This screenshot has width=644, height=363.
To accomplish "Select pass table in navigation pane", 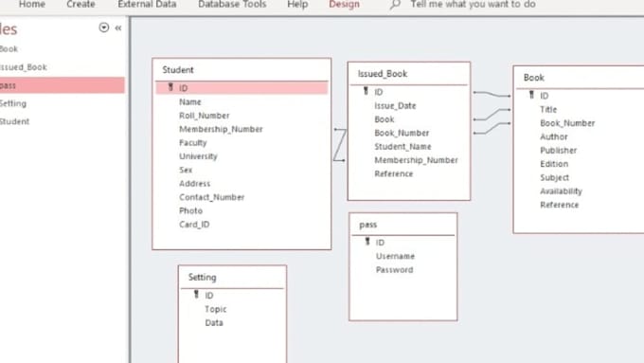I will click(x=63, y=85).
